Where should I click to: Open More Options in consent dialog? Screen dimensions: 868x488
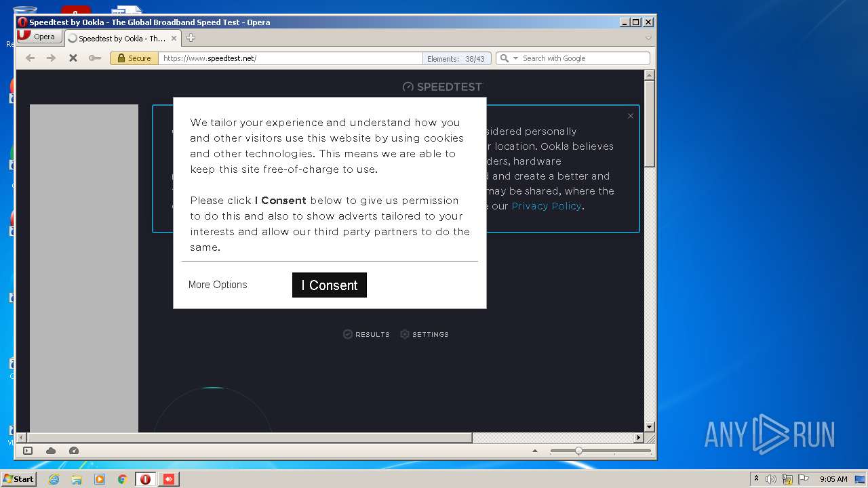point(218,285)
